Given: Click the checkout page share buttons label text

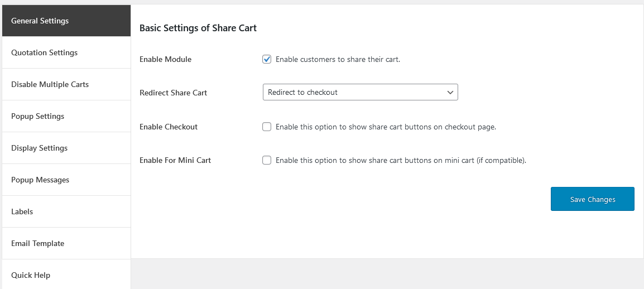Looking at the screenshot, I should coord(386,127).
